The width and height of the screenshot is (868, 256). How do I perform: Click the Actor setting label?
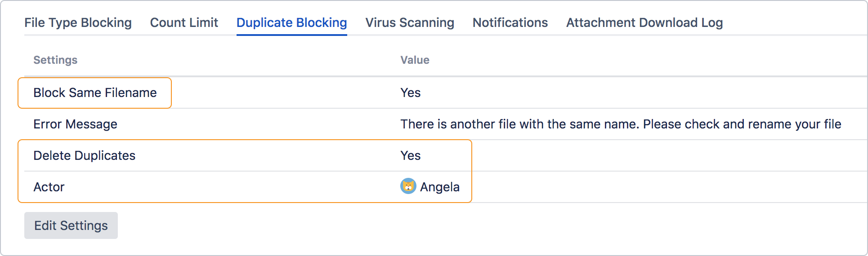pyautogui.click(x=49, y=187)
